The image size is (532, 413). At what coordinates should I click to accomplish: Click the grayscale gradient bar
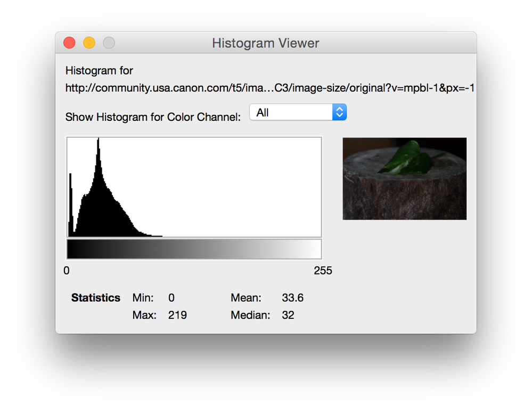(x=194, y=249)
